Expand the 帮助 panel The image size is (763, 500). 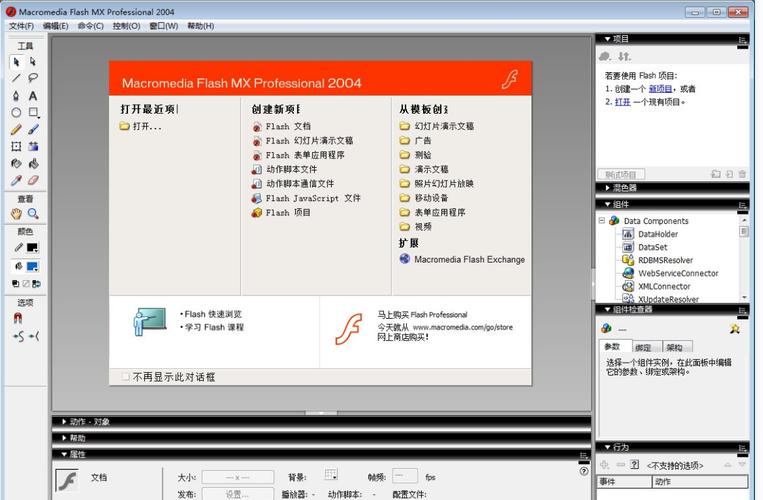pyautogui.click(x=64, y=438)
